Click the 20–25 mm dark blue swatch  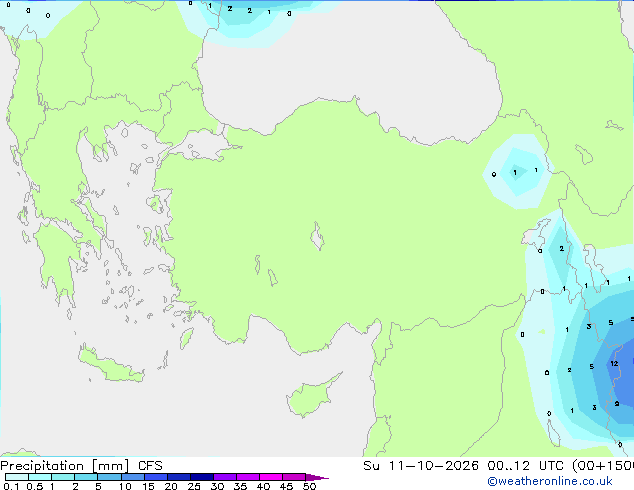point(178,477)
